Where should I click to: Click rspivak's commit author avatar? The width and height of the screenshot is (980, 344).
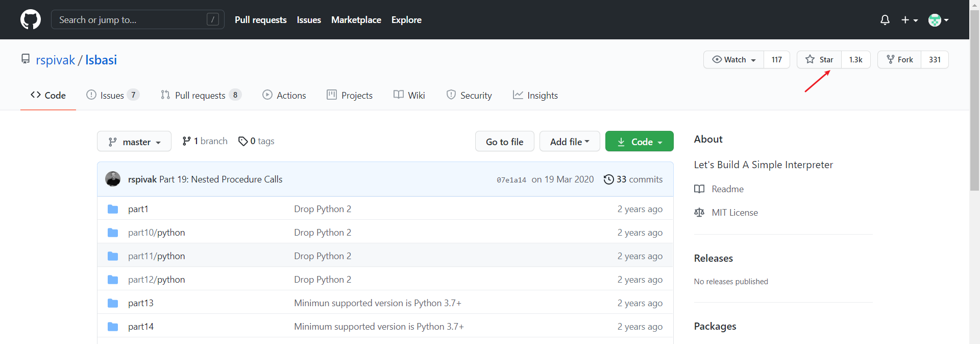pos(113,179)
